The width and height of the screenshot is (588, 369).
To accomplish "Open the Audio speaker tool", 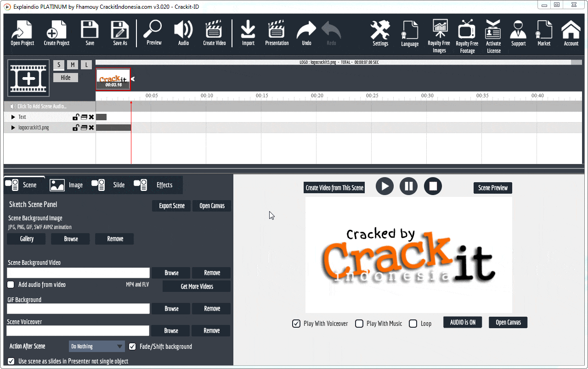I will pos(183,32).
